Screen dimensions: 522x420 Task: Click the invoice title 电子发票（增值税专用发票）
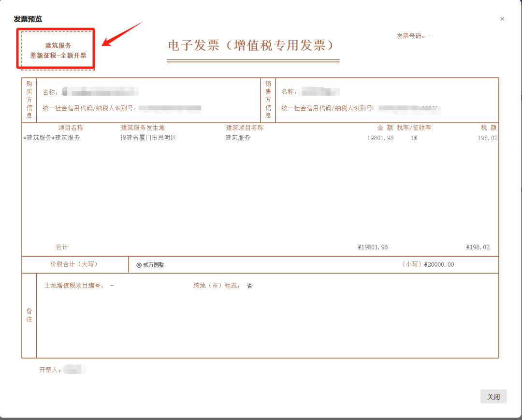[x=252, y=46]
